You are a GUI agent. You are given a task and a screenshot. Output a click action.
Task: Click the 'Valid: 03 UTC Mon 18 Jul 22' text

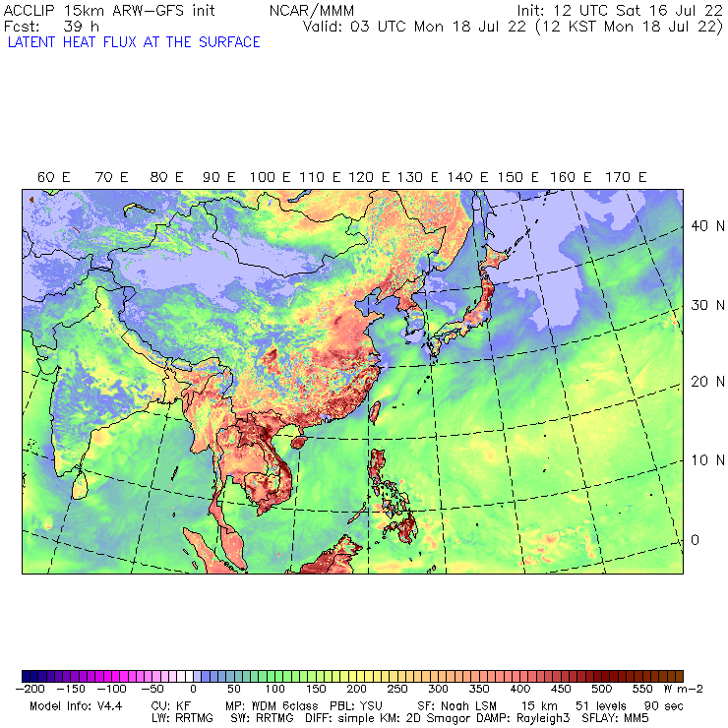pyautogui.click(x=414, y=27)
